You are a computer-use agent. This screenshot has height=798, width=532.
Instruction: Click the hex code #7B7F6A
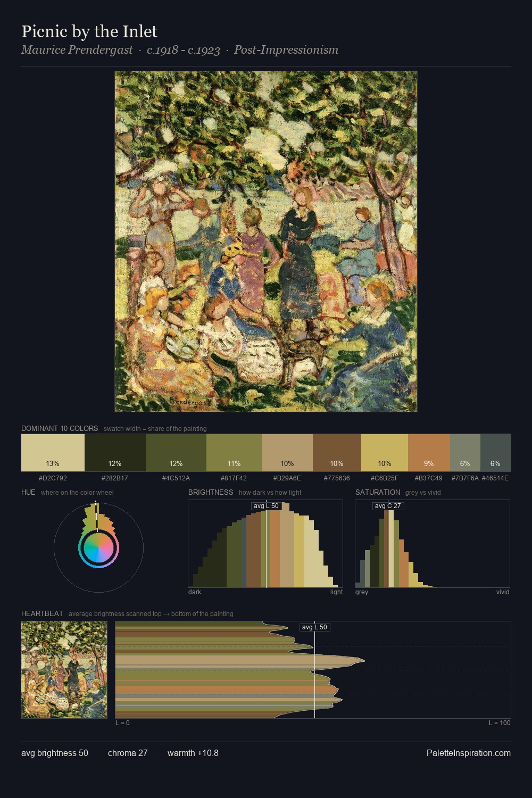[x=465, y=478]
